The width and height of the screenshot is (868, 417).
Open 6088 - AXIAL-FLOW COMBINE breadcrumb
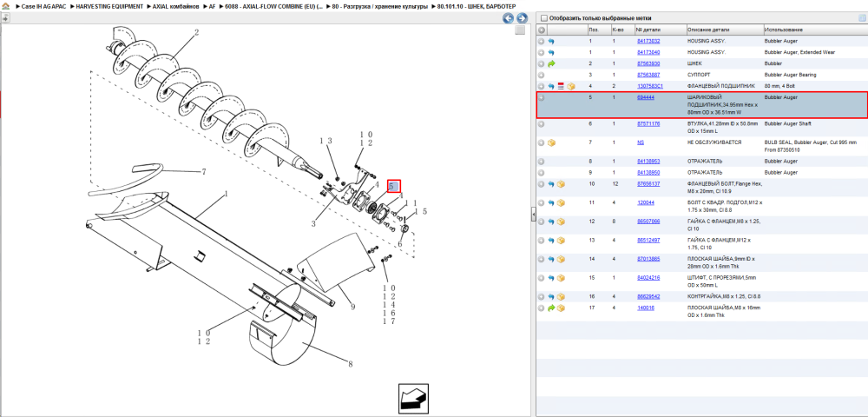[x=274, y=6]
